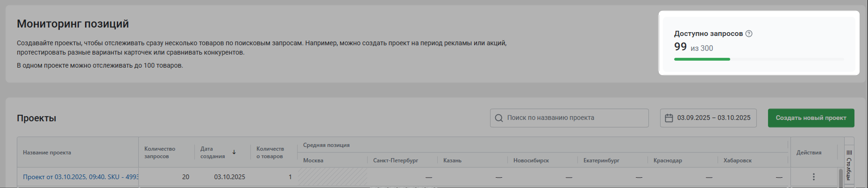Click the help icon beside Доступно запросов
Image resolution: width=868 pixels, height=188 pixels.
(749, 34)
